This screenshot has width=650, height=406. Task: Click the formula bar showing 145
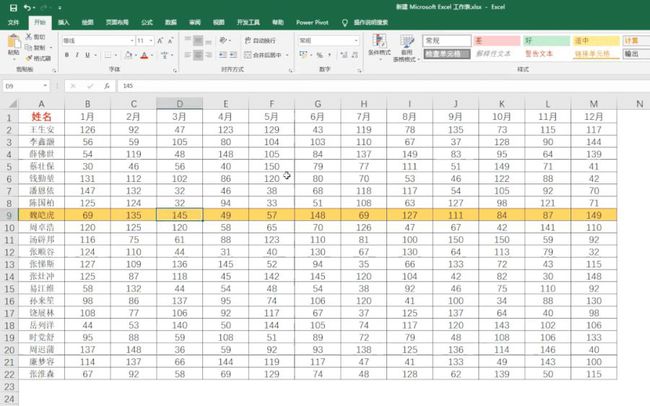click(x=383, y=86)
